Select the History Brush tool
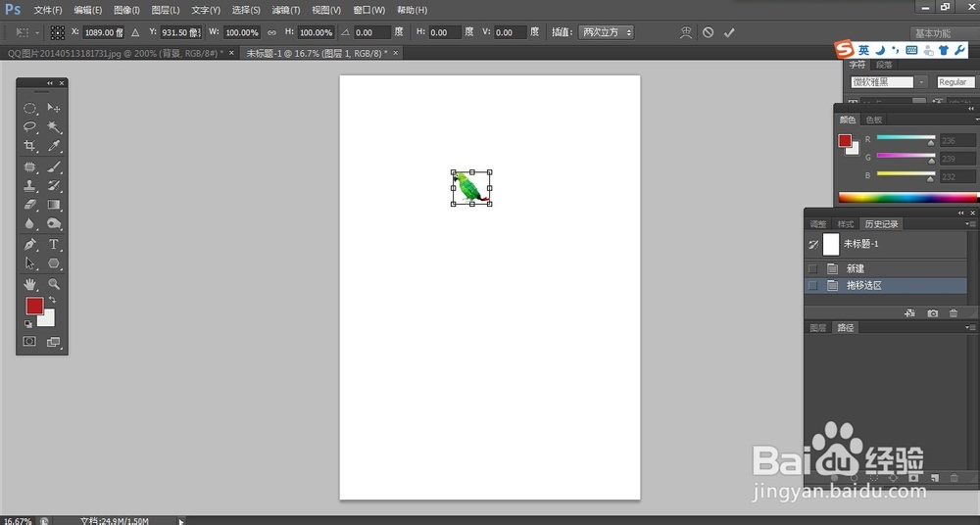 click(54, 186)
